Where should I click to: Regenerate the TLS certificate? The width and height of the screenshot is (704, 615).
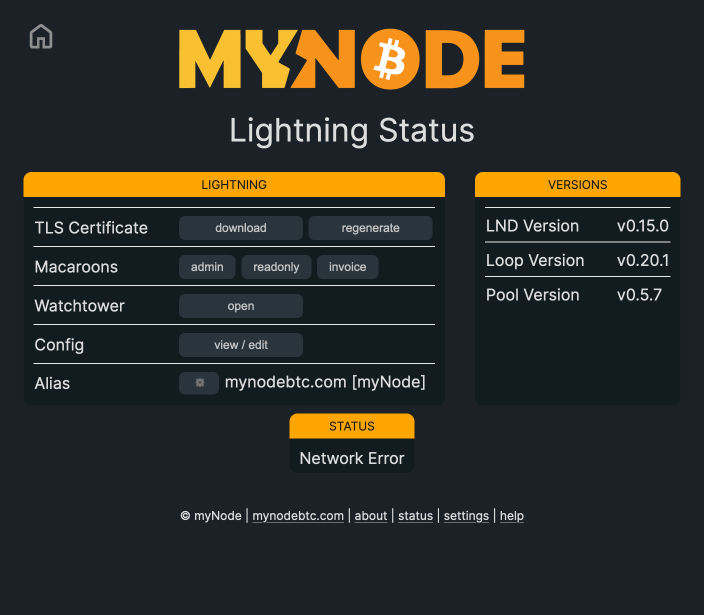[370, 228]
